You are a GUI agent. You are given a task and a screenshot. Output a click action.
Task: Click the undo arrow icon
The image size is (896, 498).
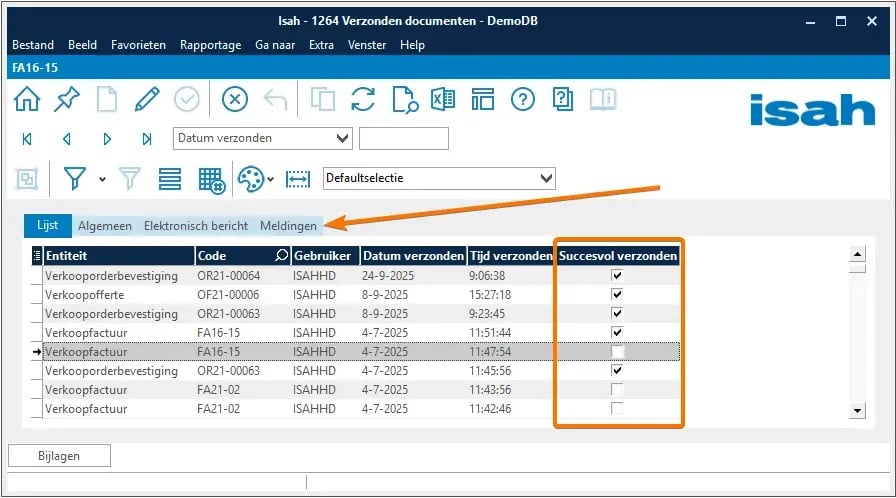(275, 100)
